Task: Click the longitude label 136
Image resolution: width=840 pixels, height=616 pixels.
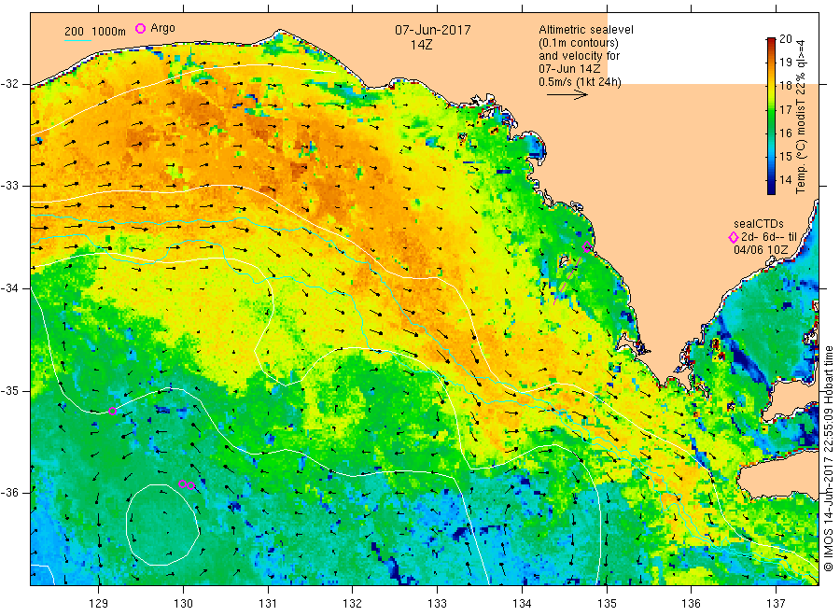Action: 691,604
